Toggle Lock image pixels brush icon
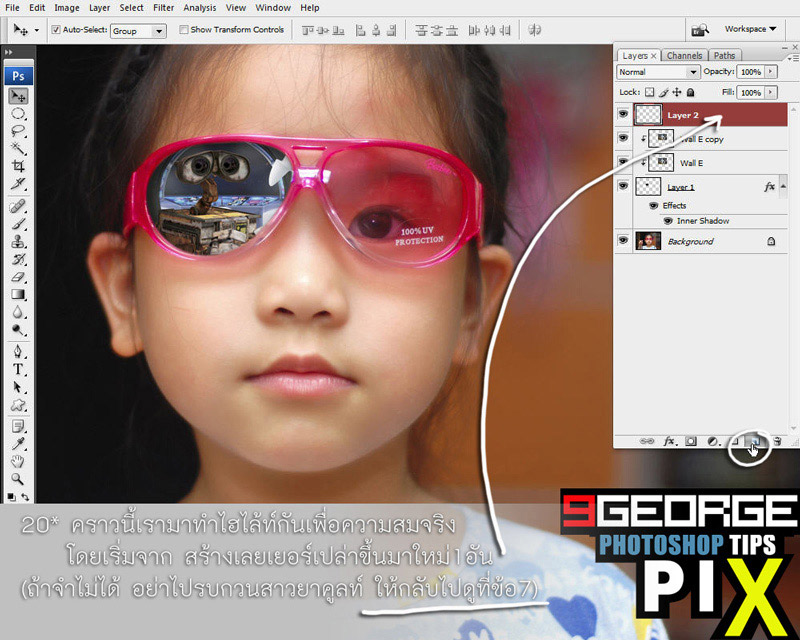The width and height of the screenshot is (800, 640). [x=664, y=92]
